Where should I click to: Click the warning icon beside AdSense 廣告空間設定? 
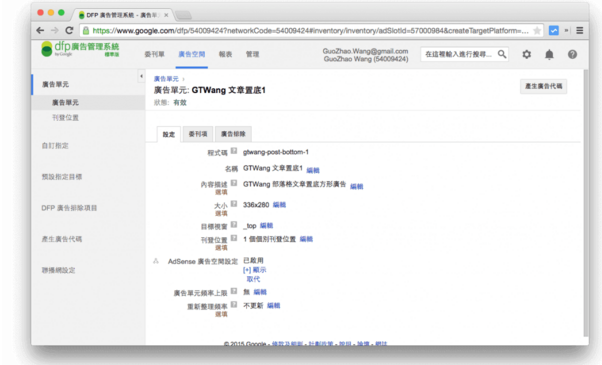pos(156,261)
